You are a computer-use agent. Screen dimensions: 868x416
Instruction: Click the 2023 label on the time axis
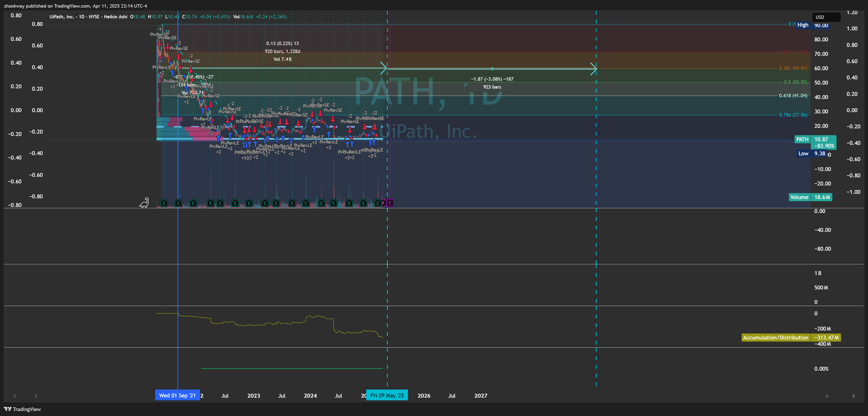coord(254,396)
